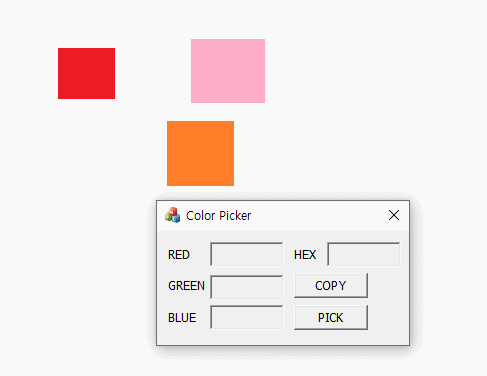Image resolution: width=487 pixels, height=376 pixels.
Task: Click the COPY button
Action: coord(331,286)
